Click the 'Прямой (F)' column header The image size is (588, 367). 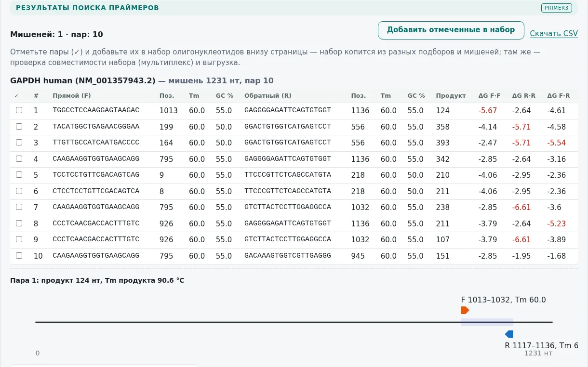pyautogui.click(x=72, y=96)
